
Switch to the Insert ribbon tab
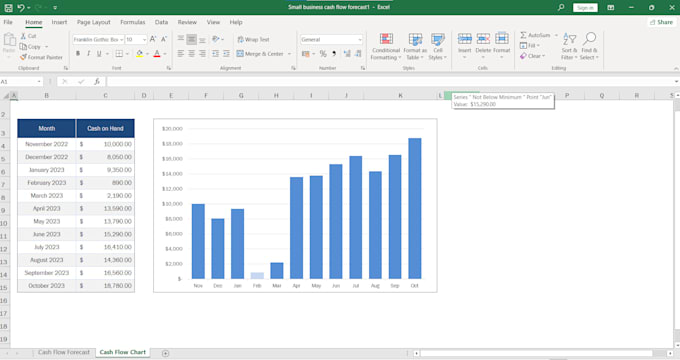(59, 22)
